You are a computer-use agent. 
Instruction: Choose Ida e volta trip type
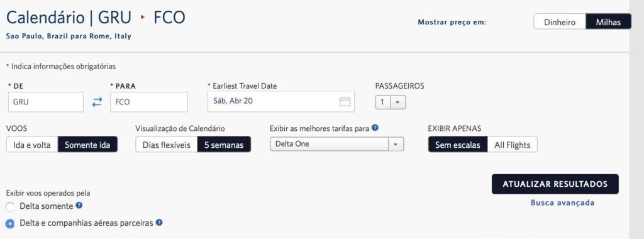32,145
